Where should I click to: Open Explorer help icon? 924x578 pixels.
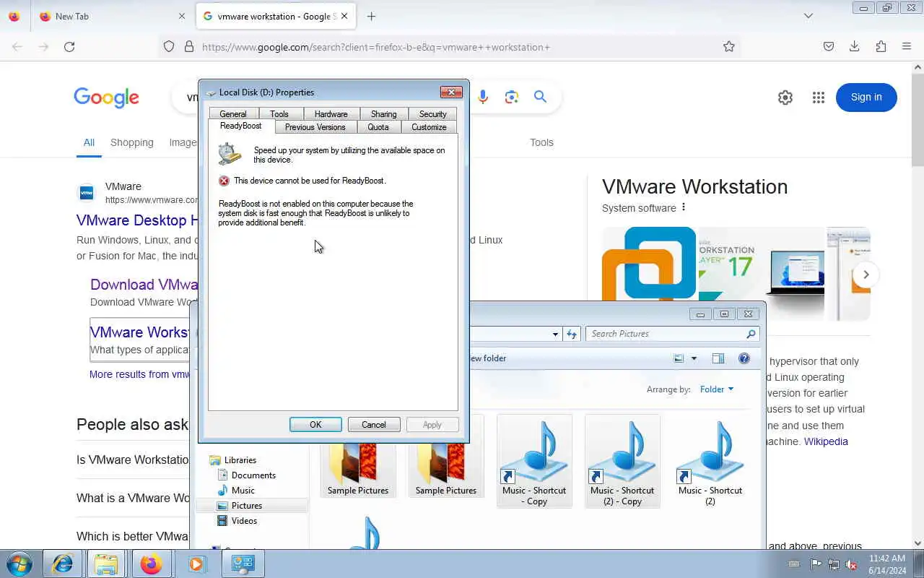(744, 358)
